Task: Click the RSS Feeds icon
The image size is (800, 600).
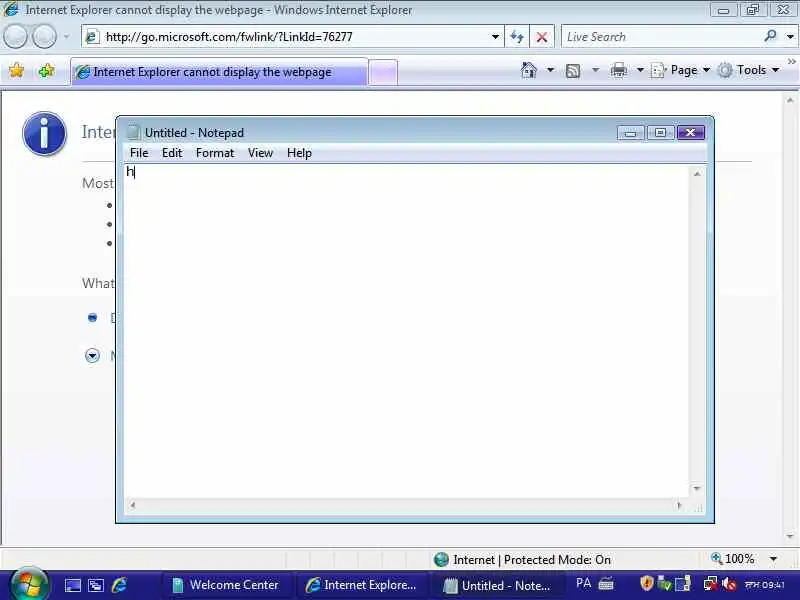Action: coord(573,70)
